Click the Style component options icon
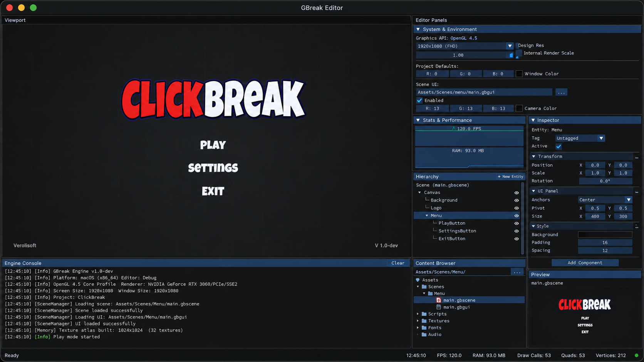 pyautogui.click(x=637, y=227)
